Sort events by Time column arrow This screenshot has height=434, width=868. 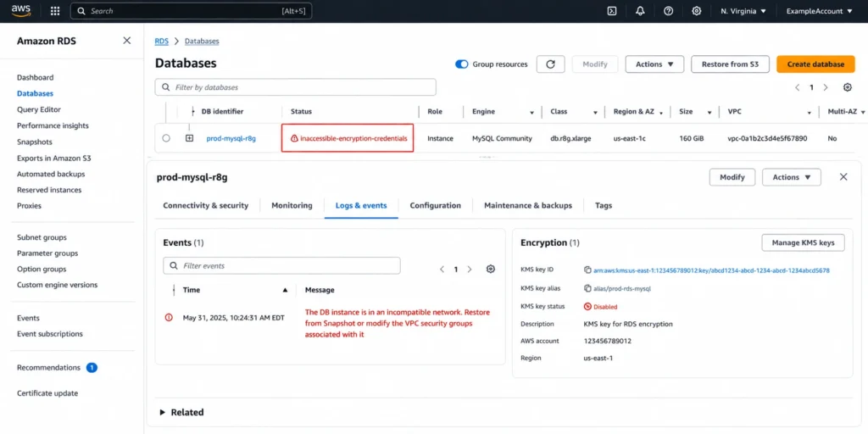tap(285, 290)
